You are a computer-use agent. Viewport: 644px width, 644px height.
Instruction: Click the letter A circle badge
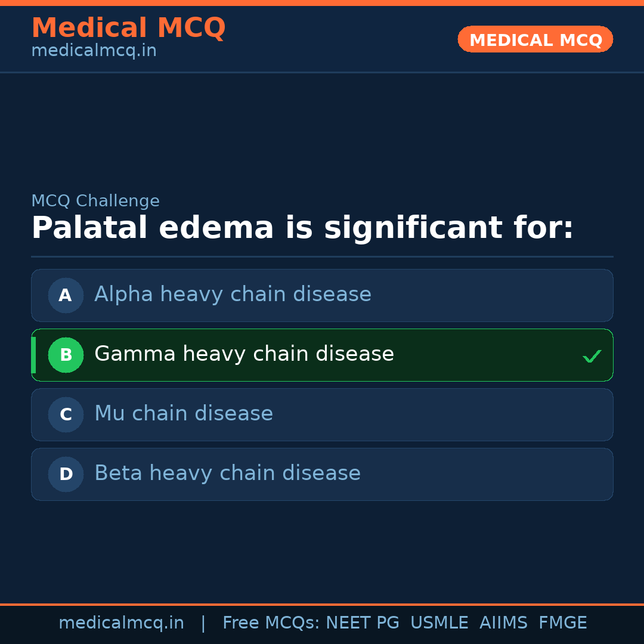pyautogui.click(x=66, y=295)
